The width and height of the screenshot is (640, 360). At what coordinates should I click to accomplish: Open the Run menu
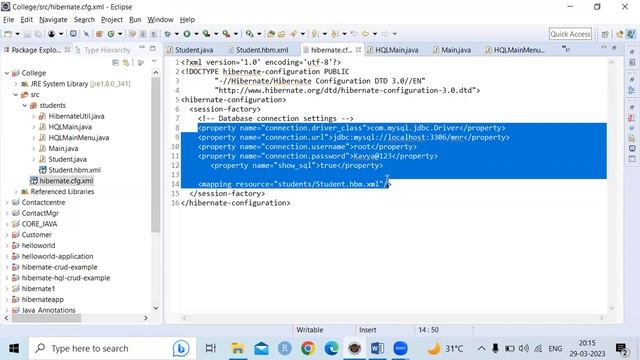[x=135, y=20]
